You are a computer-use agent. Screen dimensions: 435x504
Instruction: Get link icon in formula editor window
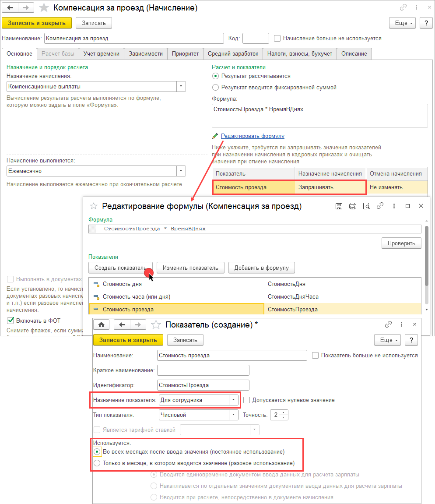pyautogui.click(x=380, y=206)
